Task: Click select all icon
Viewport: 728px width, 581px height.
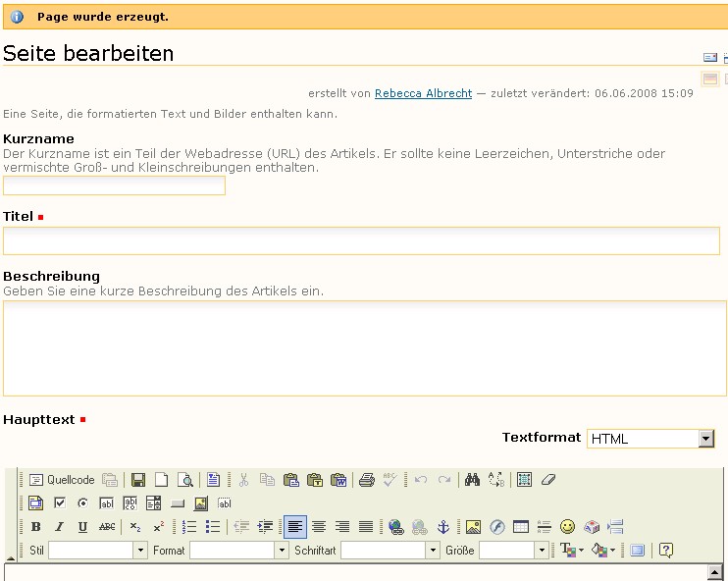Action: point(524,480)
